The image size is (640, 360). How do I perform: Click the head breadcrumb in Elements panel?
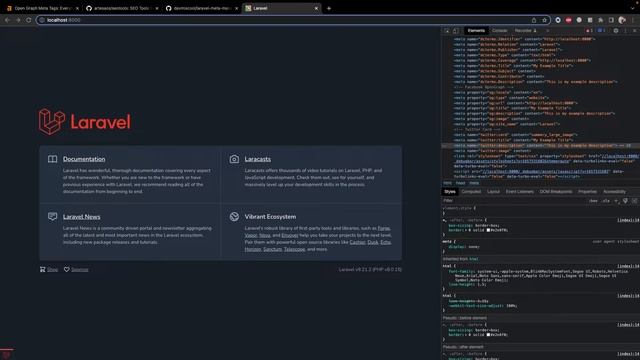point(460,183)
